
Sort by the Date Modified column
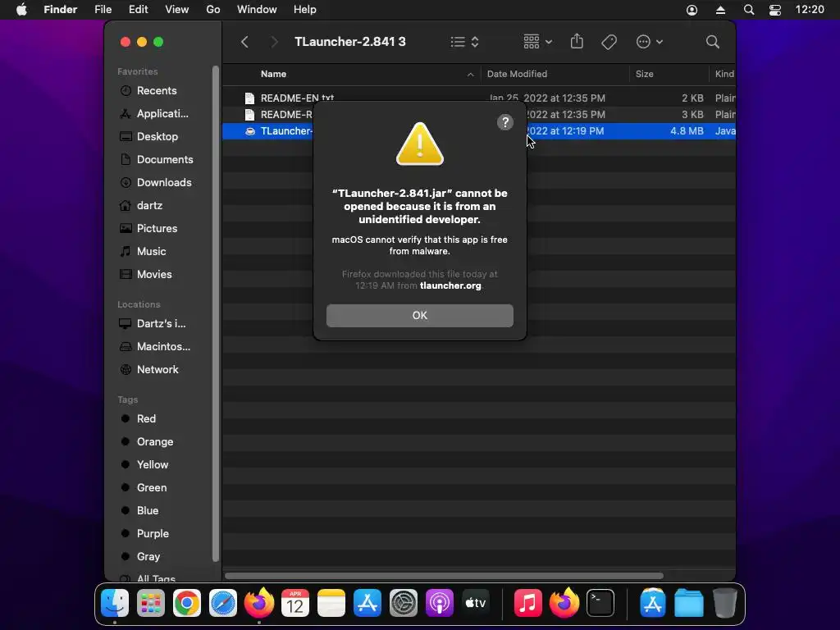(517, 74)
